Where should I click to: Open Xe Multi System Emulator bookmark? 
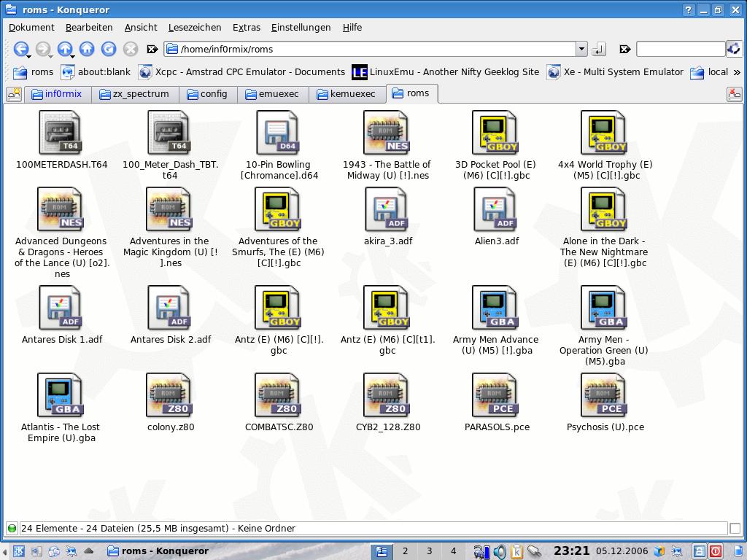click(615, 72)
